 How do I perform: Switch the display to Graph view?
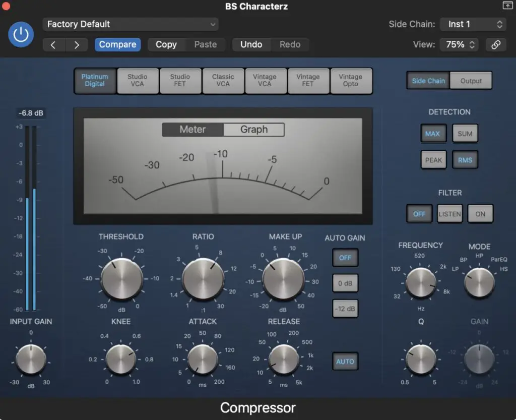coord(254,130)
